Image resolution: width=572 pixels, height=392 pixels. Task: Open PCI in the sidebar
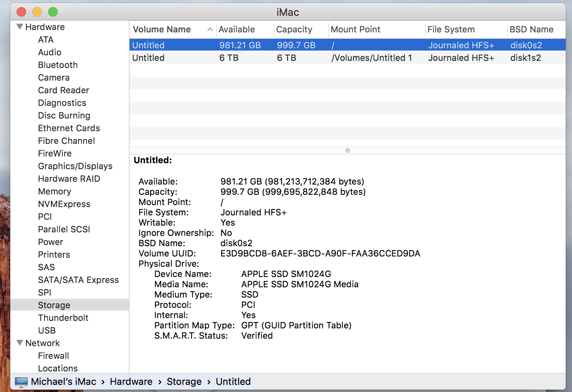click(x=45, y=217)
